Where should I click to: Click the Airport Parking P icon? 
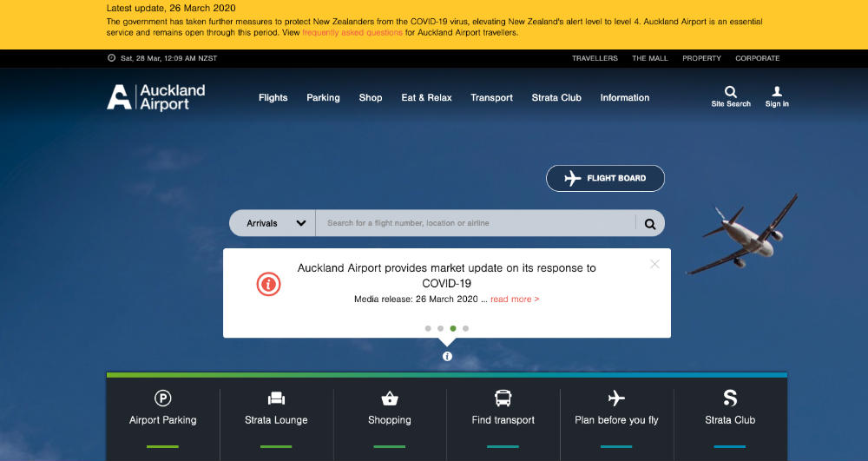[x=163, y=398]
